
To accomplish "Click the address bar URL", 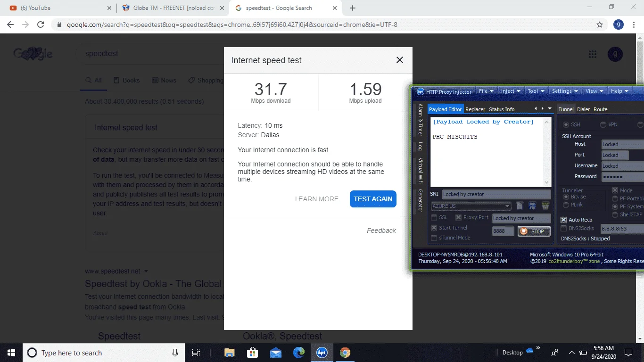I will pos(232,25).
